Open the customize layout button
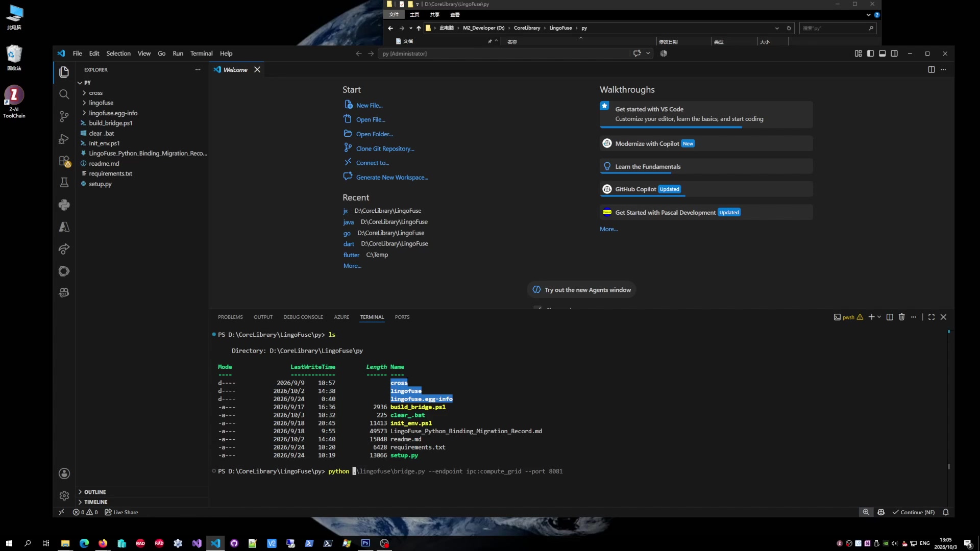Viewport: 980px width, 551px height. [x=858, y=54]
